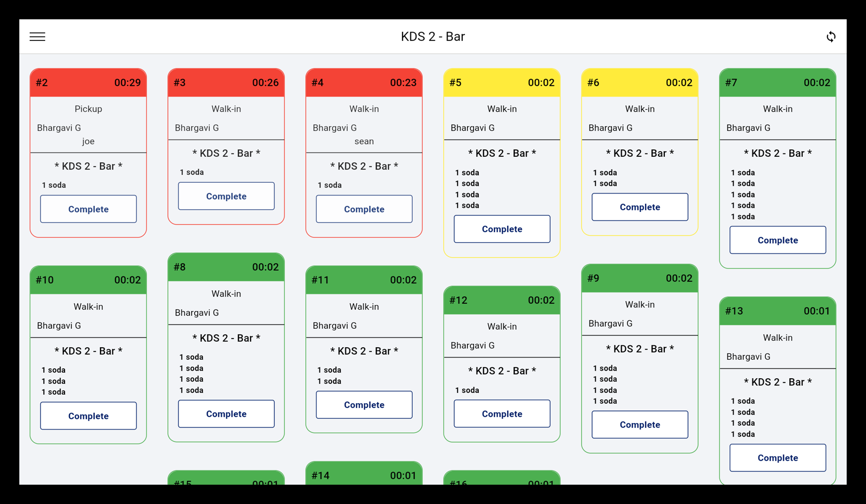The image size is (866, 504).
Task: Complete order #11 with two sodas
Action: (364, 405)
